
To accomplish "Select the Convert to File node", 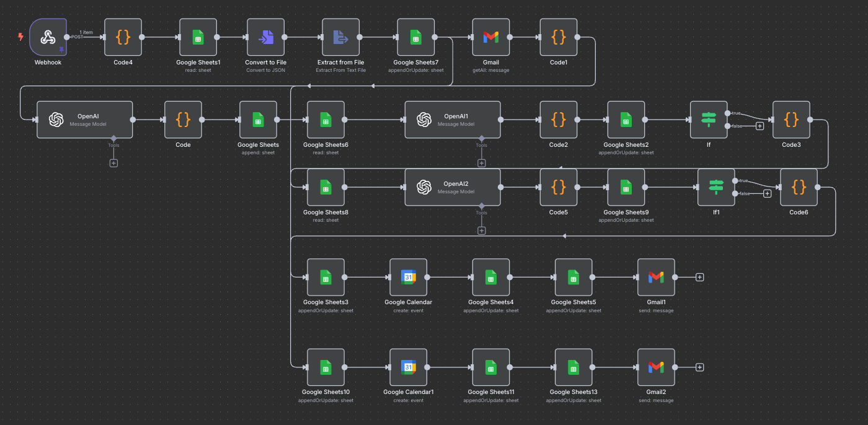I will tap(265, 37).
